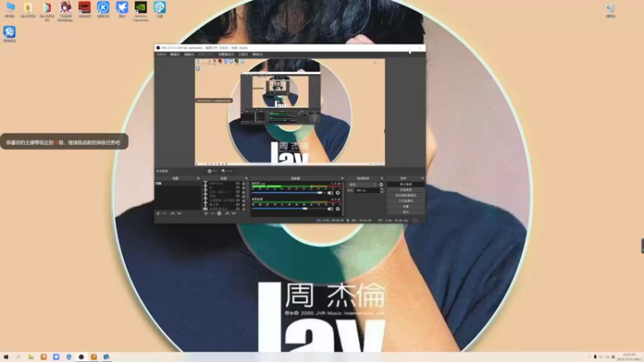Image resolution: width=644 pixels, height=362 pixels.
Task: Open the Mic/Aux channel gear settings
Action: 337,193
